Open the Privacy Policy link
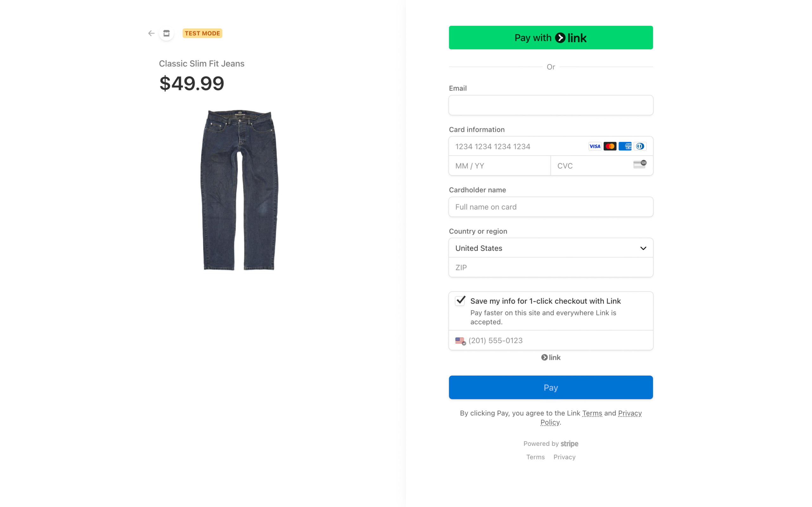812x507 pixels. (x=630, y=413)
